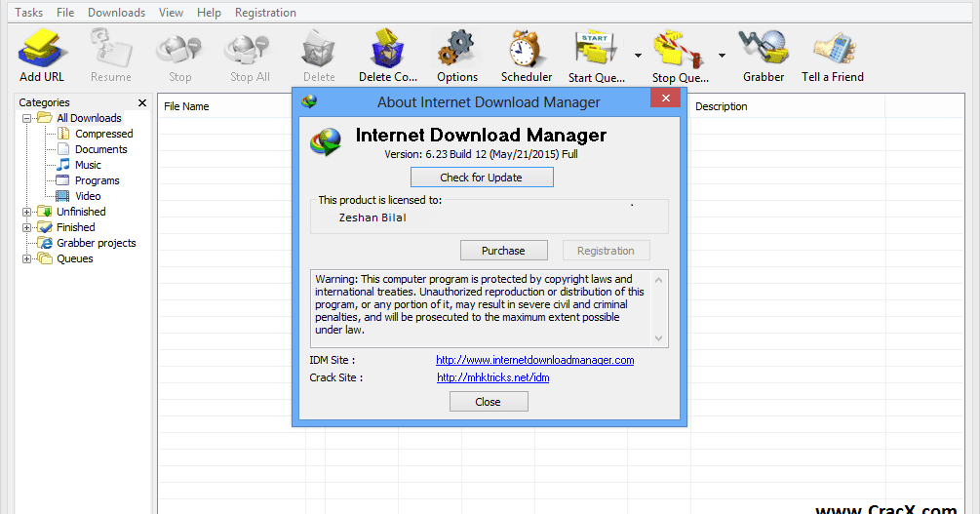Click the Categories panel title

[x=45, y=102]
